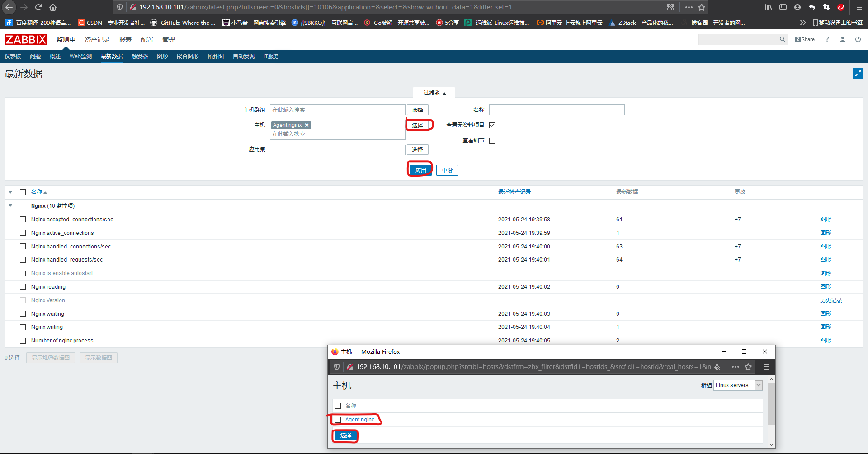Open GitHub bookmark
Screen dimensions: 868x454
(183, 23)
